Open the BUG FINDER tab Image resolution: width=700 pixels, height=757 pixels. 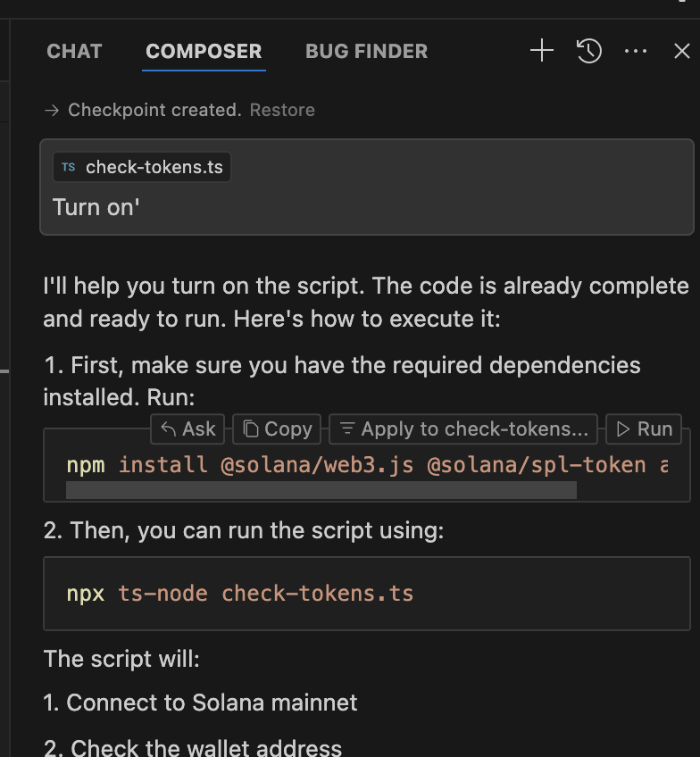pos(366,52)
